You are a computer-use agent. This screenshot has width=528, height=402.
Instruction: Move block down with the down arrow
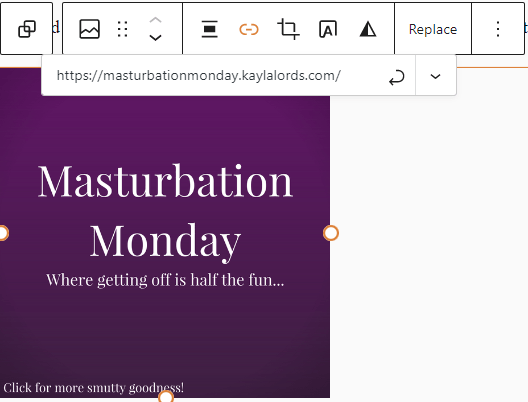coord(155,37)
